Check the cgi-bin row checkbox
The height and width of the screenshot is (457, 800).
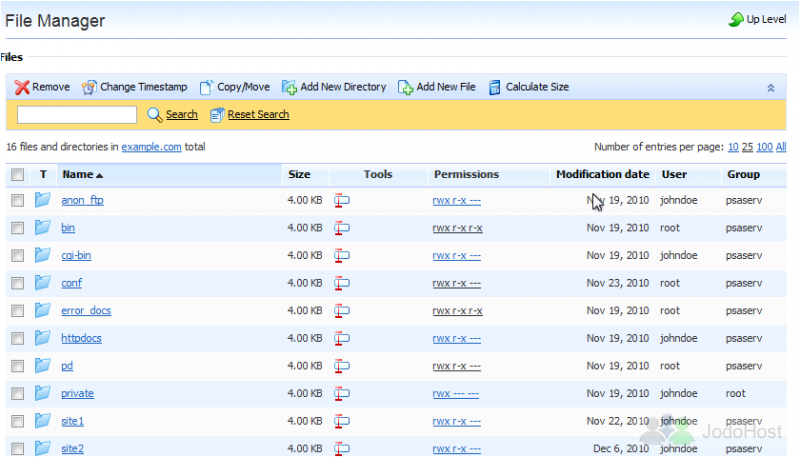pyautogui.click(x=17, y=256)
